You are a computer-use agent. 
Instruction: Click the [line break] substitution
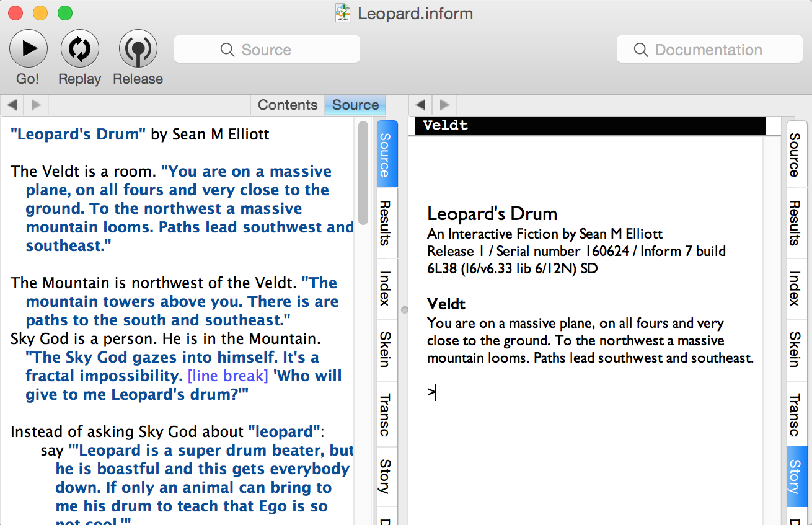[228, 376]
